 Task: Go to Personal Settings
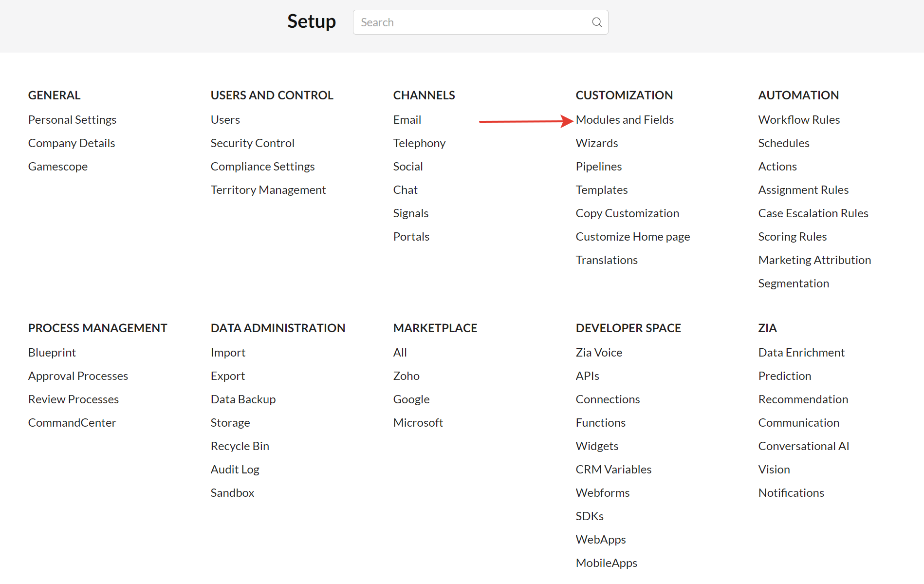click(72, 120)
